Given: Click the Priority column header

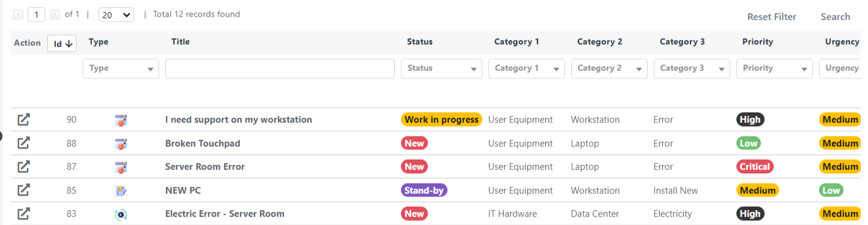Looking at the screenshot, I should pyautogui.click(x=758, y=42).
